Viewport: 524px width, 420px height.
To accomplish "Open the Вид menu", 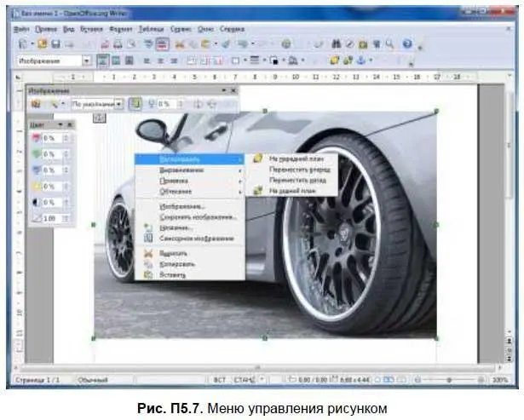I will click(68, 29).
